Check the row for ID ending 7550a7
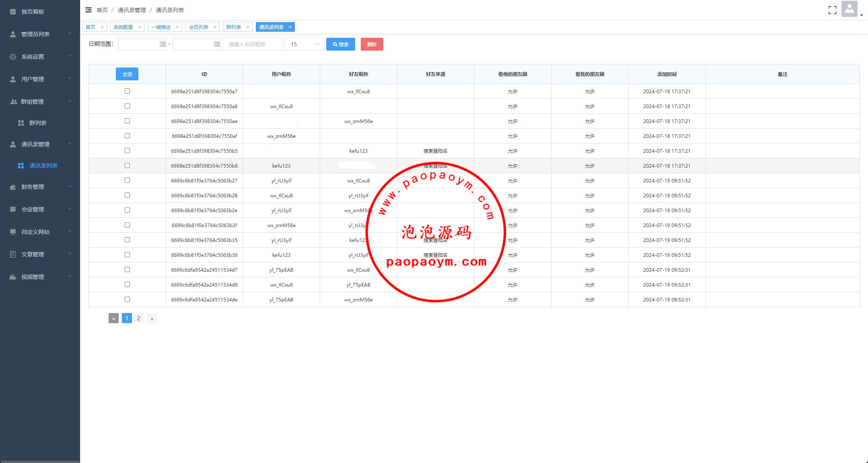868x463 pixels. pos(127,91)
